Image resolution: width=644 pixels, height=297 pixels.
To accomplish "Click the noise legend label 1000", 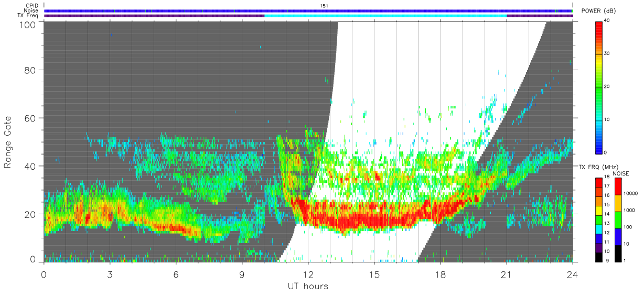I will click(x=630, y=210).
